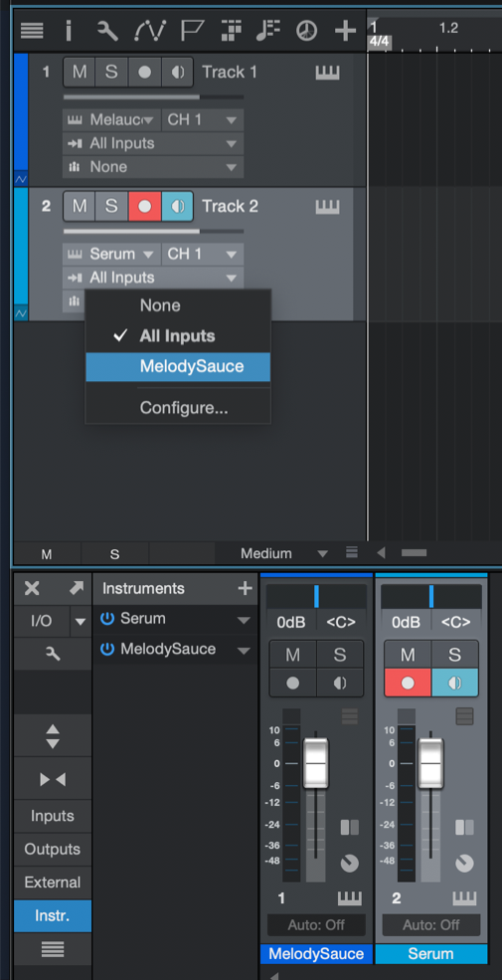This screenshot has height=980, width=502.
Task: Show the External devices panel
Action: tap(53, 882)
